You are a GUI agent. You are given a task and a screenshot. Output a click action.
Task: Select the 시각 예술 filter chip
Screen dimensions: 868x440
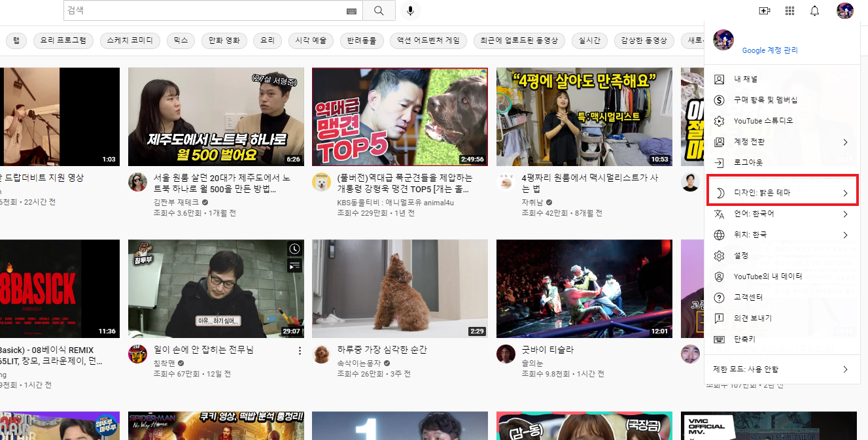tap(311, 41)
